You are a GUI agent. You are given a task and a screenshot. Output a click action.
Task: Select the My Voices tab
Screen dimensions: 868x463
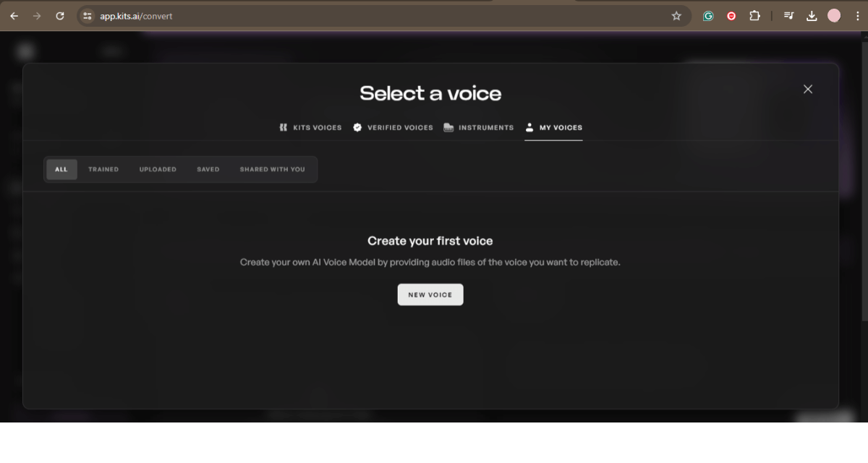[553, 127]
